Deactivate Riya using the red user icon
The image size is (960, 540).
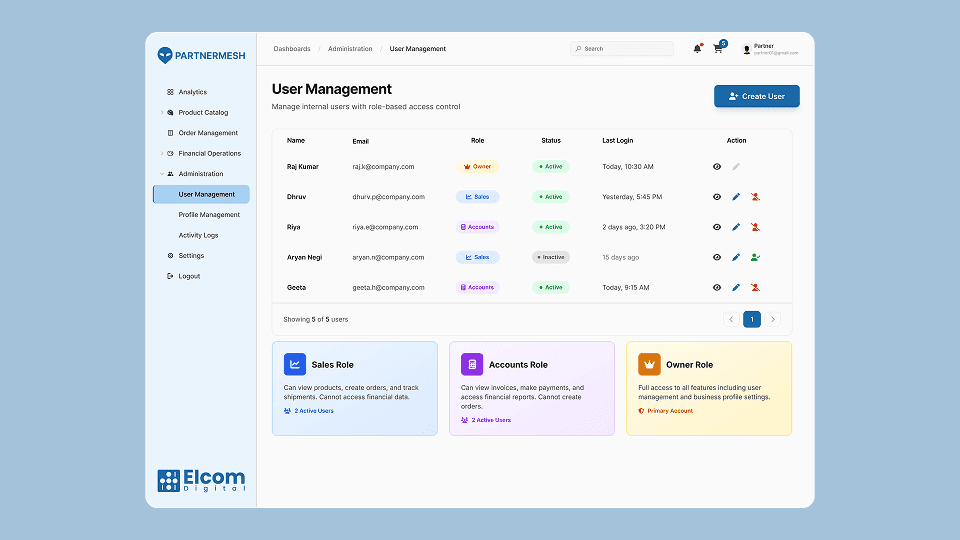[x=755, y=227]
